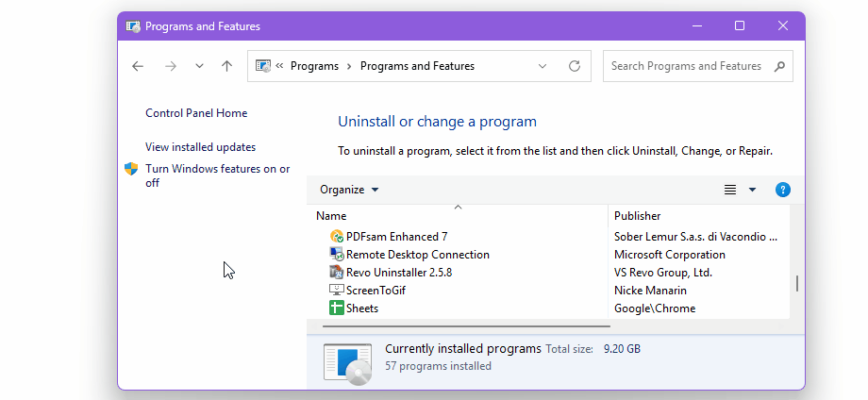Click publisher VS Revo Group, Ltd.

coord(663,273)
